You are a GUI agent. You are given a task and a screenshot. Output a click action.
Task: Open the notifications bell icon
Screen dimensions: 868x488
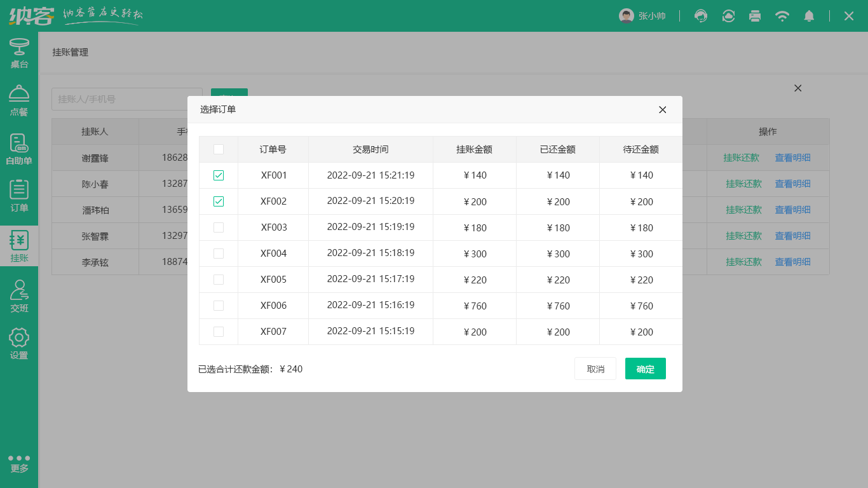(809, 16)
